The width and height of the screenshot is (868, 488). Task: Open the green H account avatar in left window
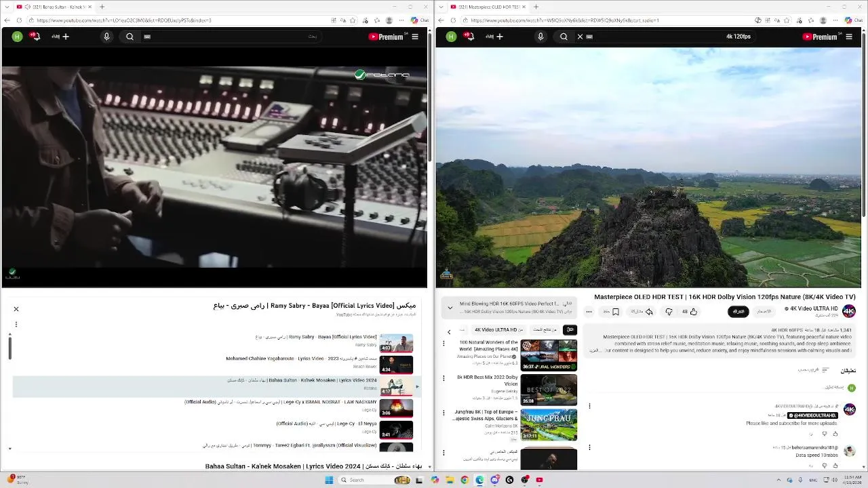coord(17,37)
